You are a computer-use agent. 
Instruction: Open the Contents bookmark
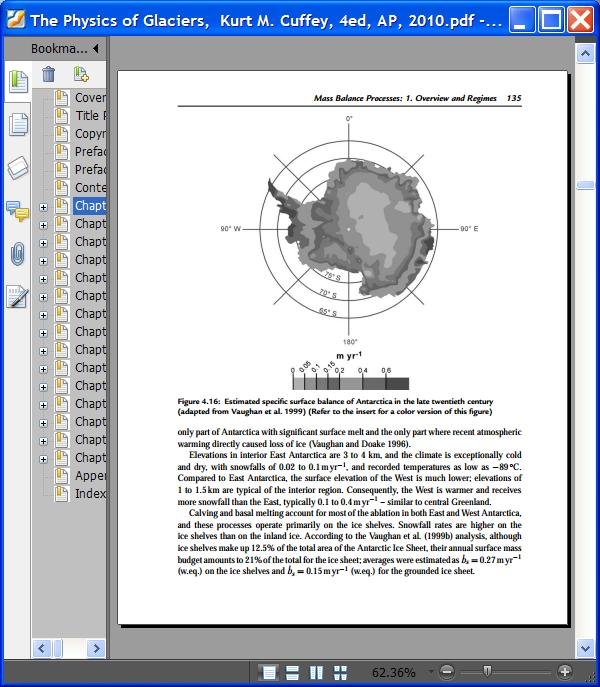pyautogui.click(x=90, y=188)
